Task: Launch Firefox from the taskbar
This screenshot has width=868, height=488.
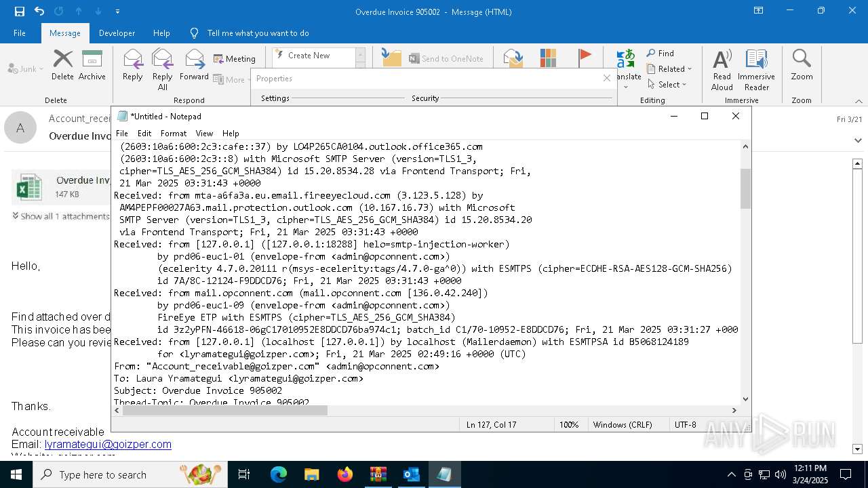Action: [x=345, y=474]
